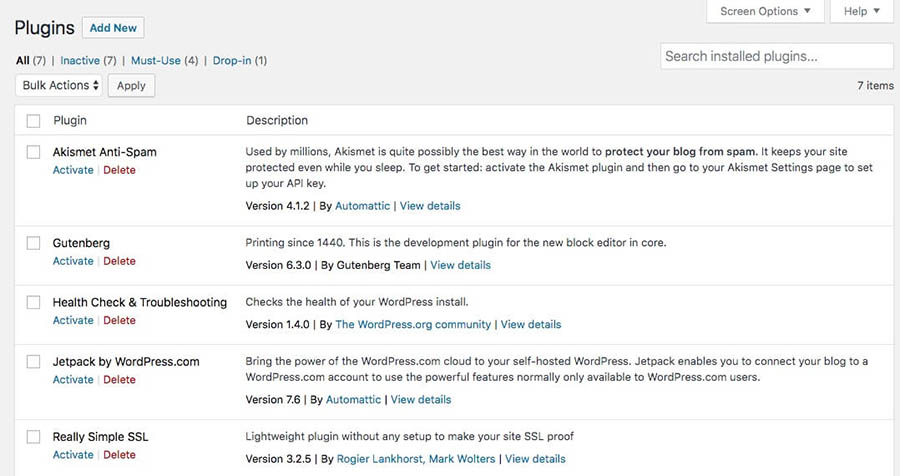Click the Health Check & Troubleshooting name
The image size is (900, 476).
(x=139, y=302)
